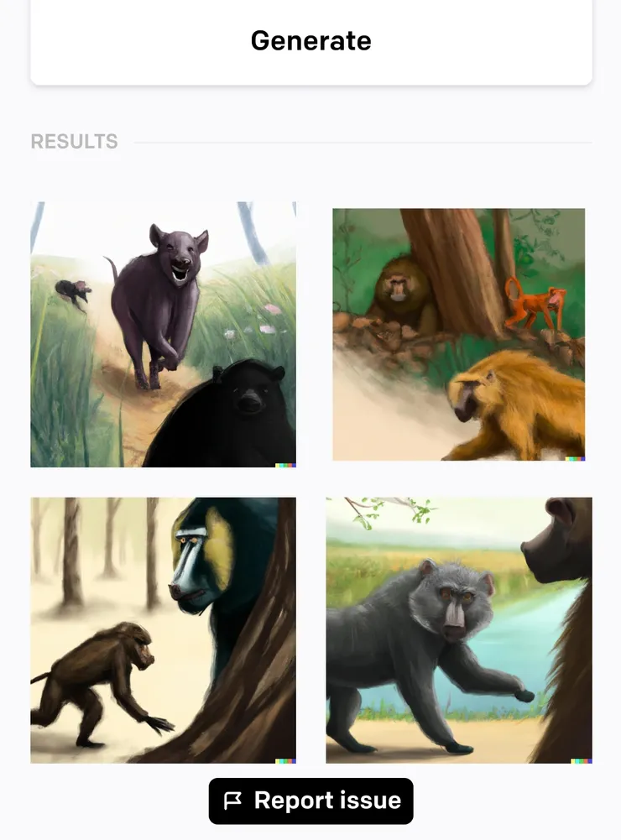Open the result with orange monkey by tree
The width and height of the screenshot is (621, 840).
459,334
